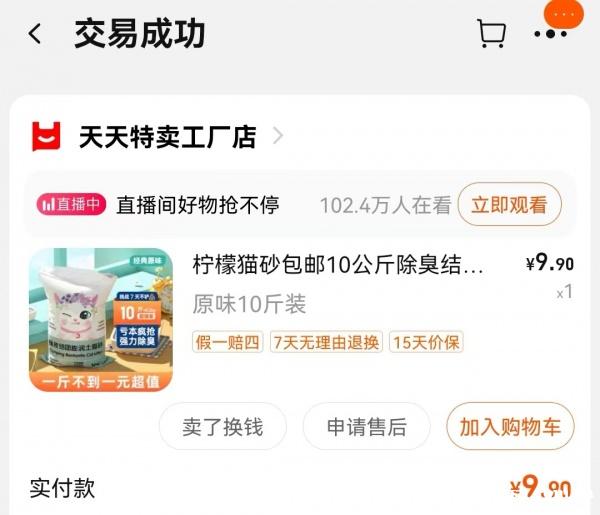Tap the 实付款 payment amount row

[x=300, y=488]
